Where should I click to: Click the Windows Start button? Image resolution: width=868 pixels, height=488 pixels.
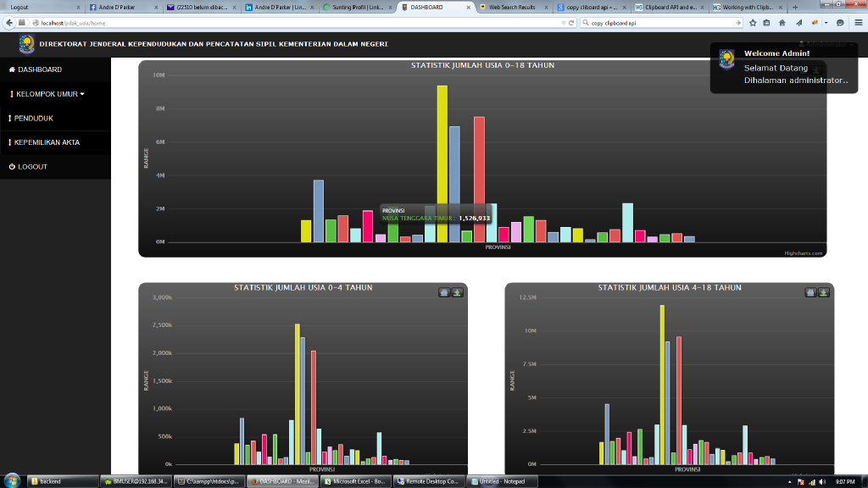11,480
